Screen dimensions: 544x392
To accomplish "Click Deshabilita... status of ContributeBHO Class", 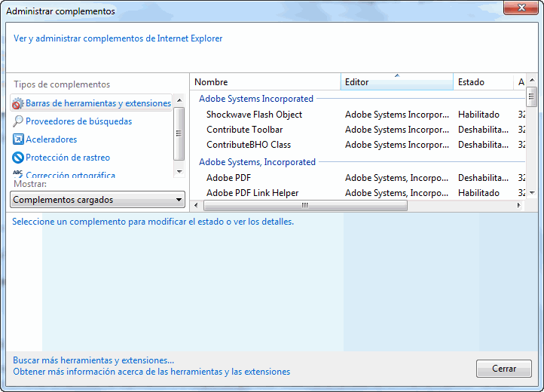I will 483,145.
